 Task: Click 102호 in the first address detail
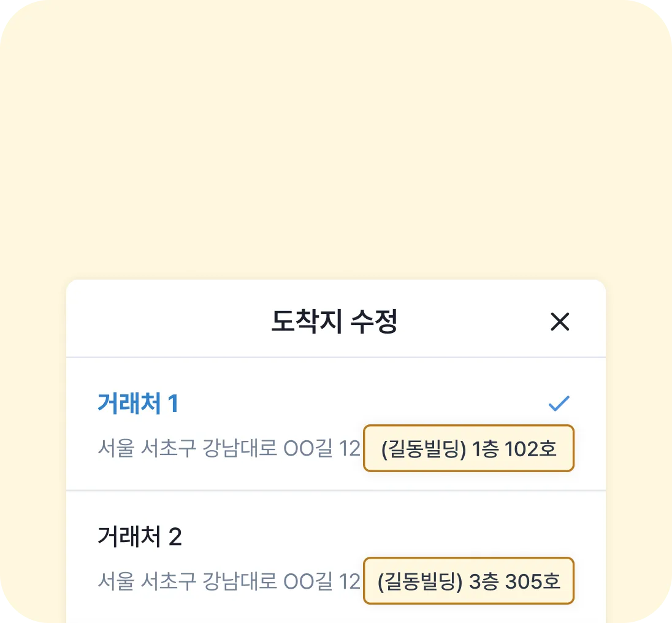(530, 449)
